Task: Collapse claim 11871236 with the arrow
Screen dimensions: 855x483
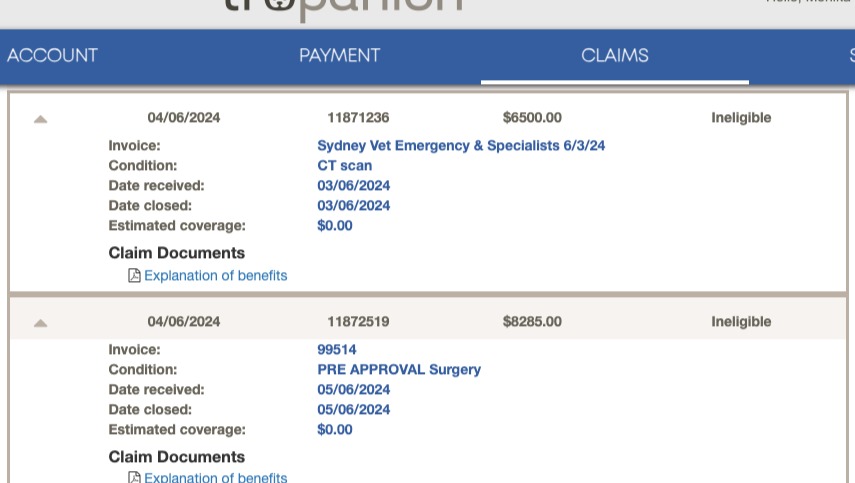Action: pyautogui.click(x=40, y=119)
